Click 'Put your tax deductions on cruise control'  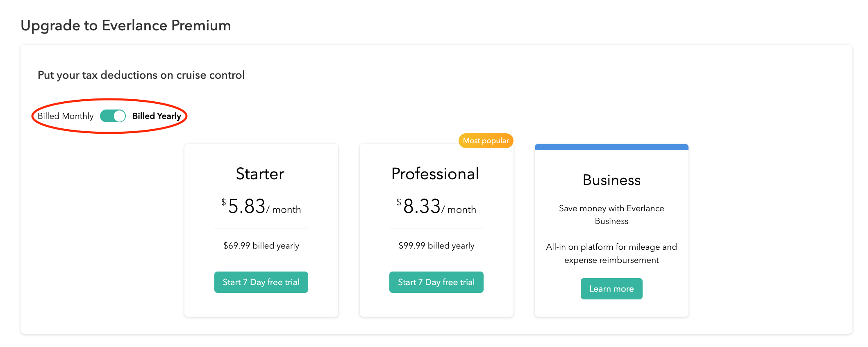[x=141, y=75]
